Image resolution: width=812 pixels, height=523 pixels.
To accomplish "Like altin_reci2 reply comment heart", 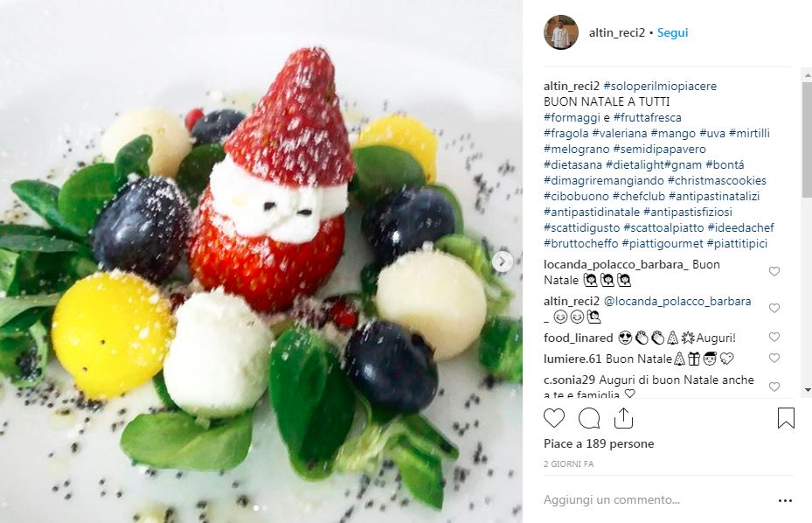I will (x=774, y=308).
